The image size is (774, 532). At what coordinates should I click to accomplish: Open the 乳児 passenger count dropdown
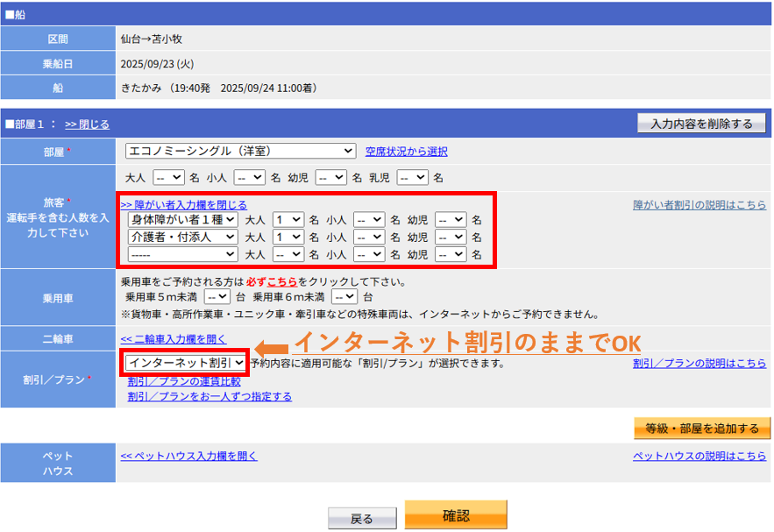pos(412,177)
